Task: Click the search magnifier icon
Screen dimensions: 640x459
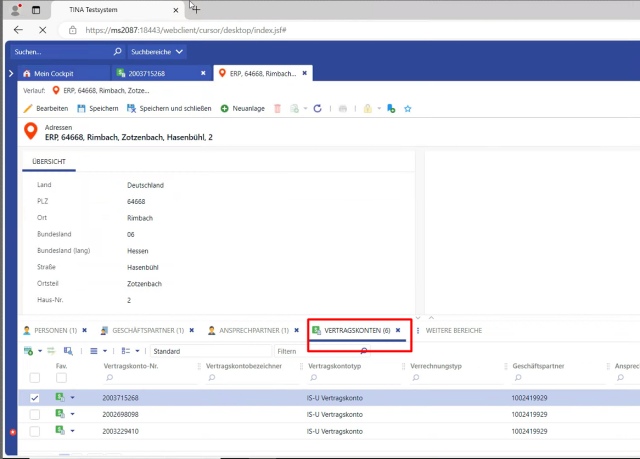Action: tap(117, 49)
